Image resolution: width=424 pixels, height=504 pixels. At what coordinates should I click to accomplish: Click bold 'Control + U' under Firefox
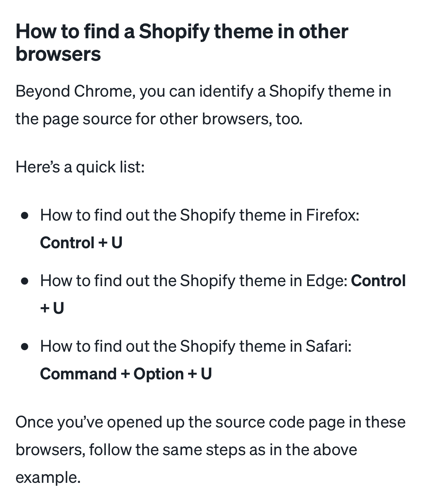pyautogui.click(x=81, y=243)
